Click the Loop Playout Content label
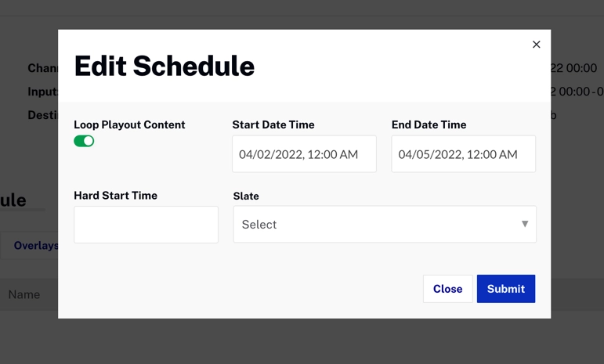604x364 pixels. pyautogui.click(x=129, y=124)
